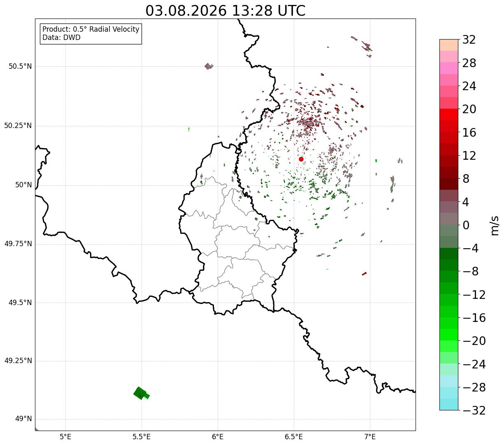Click the dark maroon band at 8 m/s
The image size is (504, 445).
(x=449, y=184)
